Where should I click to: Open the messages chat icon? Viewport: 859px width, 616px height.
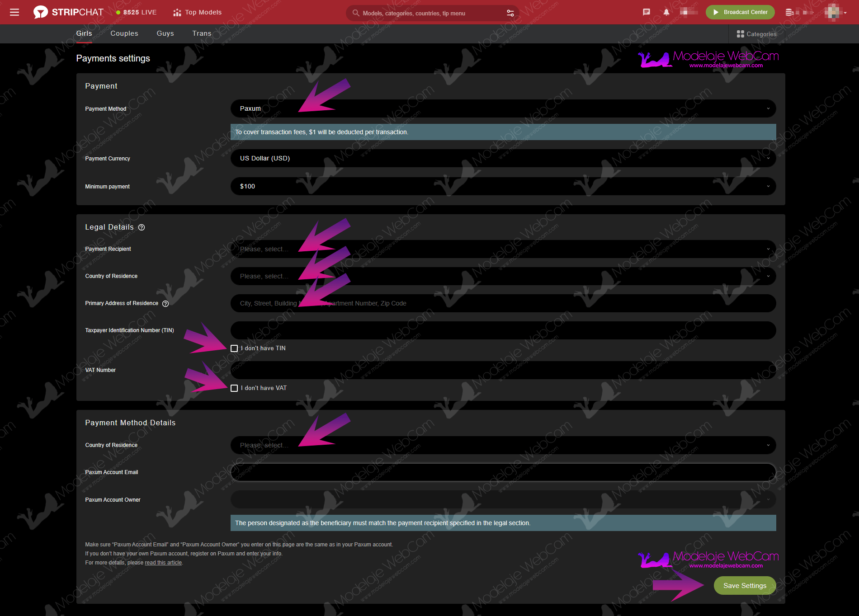click(647, 12)
